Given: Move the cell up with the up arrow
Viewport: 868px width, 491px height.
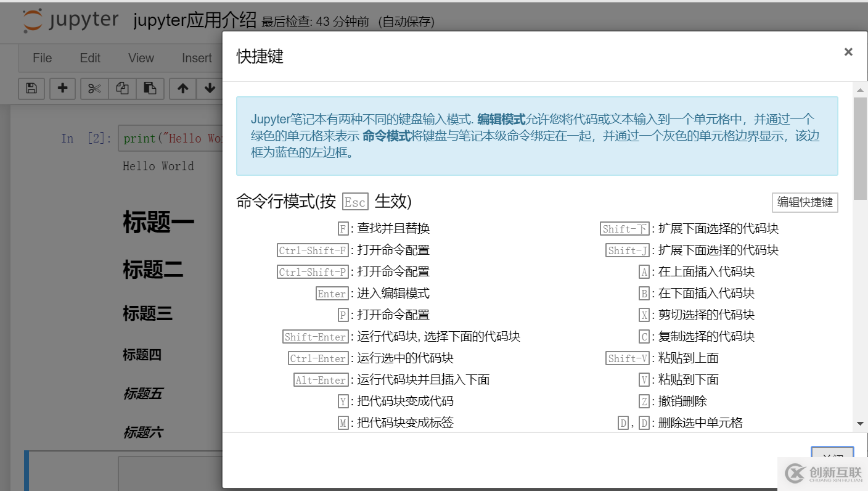Looking at the screenshot, I should point(182,88).
